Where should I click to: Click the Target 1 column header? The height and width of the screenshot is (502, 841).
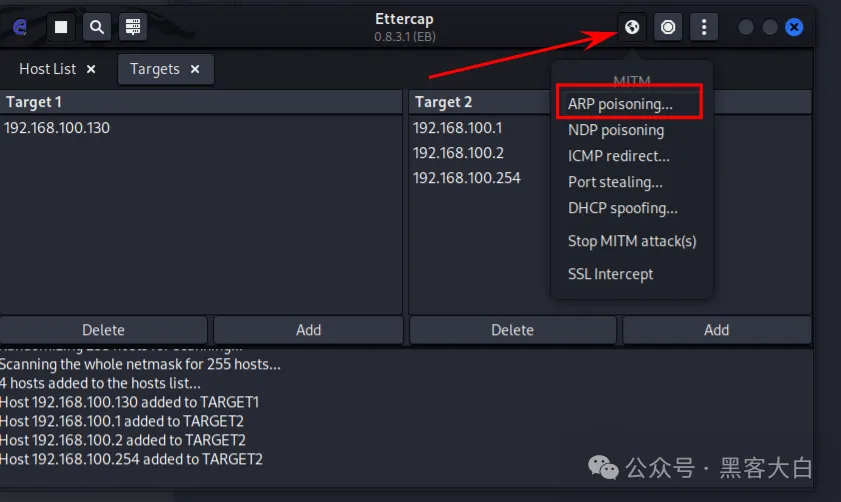tap(201, 102)
